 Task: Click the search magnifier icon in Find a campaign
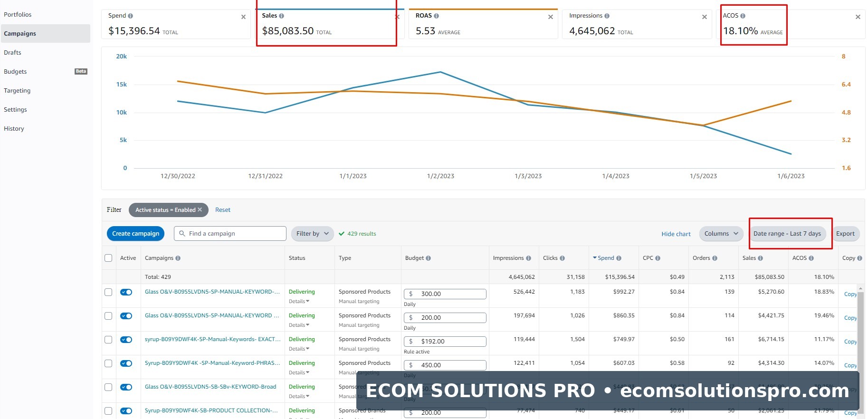pyautogui.click(x=182, y=233)
